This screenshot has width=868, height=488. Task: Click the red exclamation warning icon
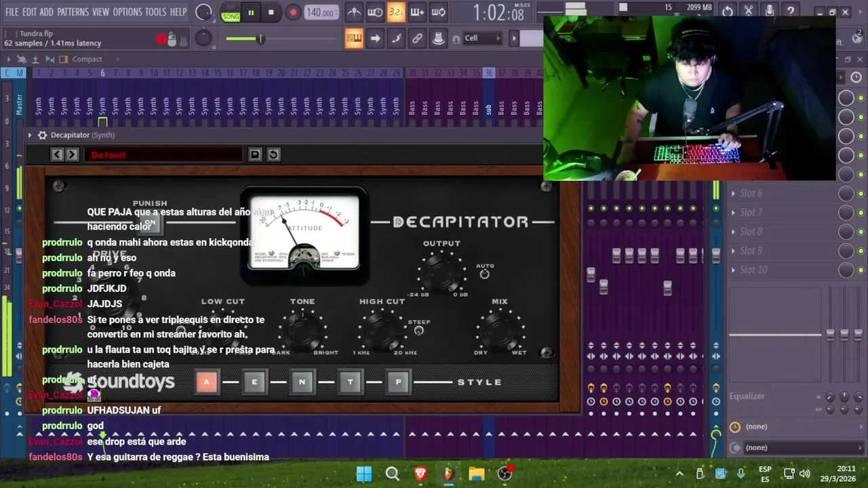161,39
